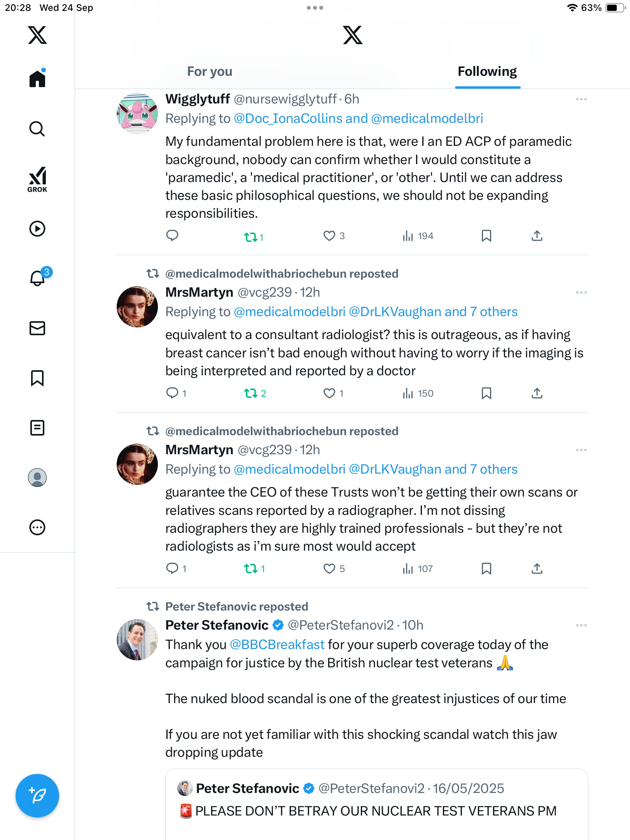Viewport: 630px width, 840px height.
Task: Open Grok from the sidebar
Action: click(37, 180)
